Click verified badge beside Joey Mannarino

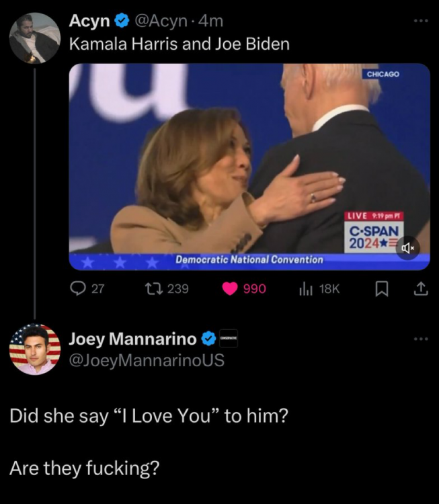click(209, 339)
